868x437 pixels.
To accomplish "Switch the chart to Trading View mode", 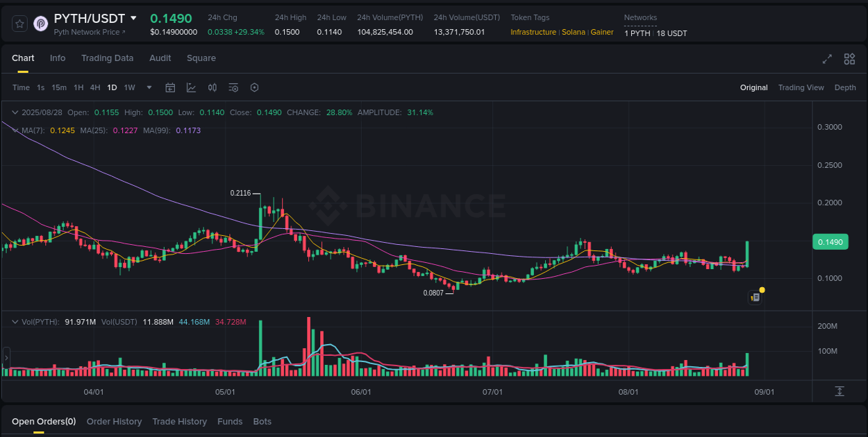I will 801,87.
